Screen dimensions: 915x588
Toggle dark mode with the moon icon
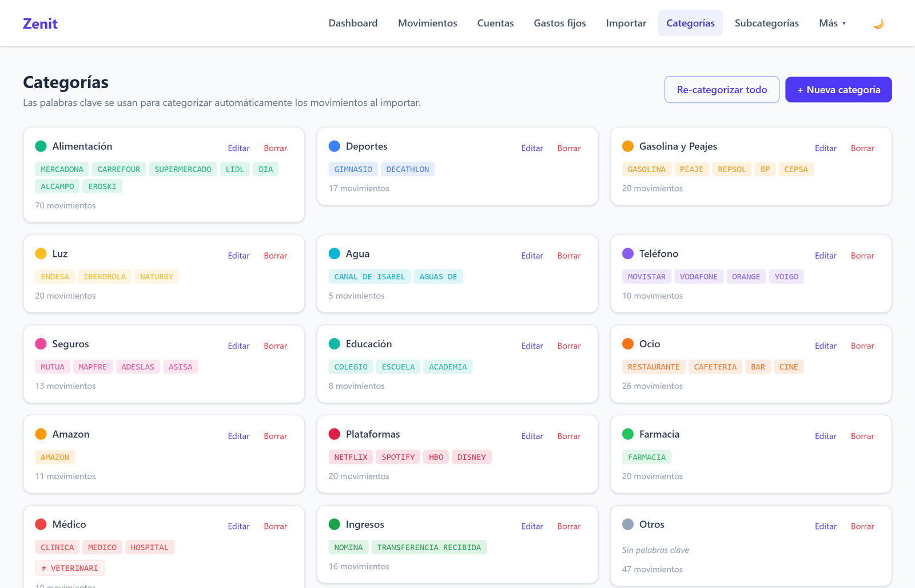[x=878, y=23]
